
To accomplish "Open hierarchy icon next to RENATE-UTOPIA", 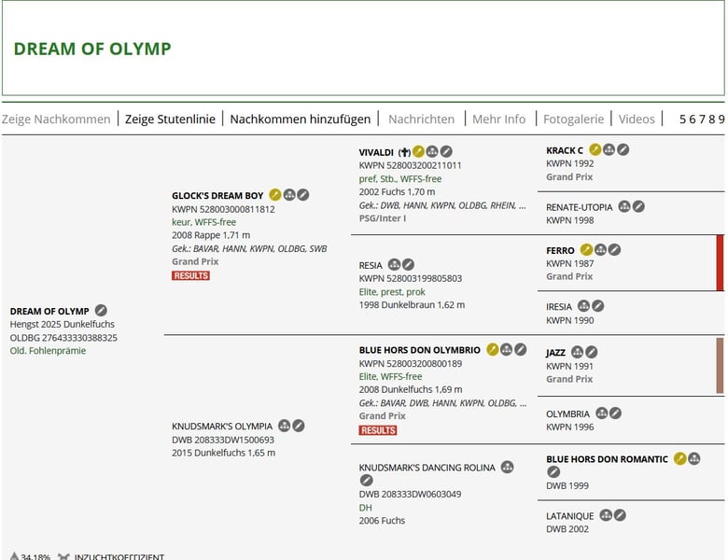I will click(x=624, y=206).
